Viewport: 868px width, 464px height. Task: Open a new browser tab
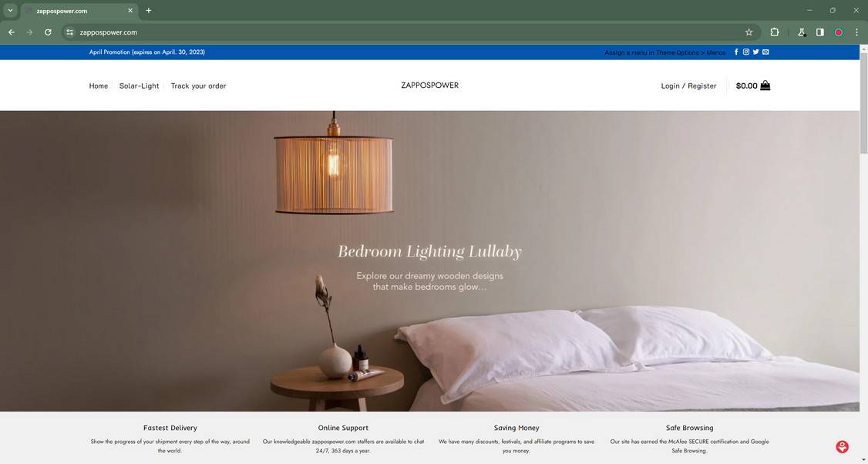148,11
